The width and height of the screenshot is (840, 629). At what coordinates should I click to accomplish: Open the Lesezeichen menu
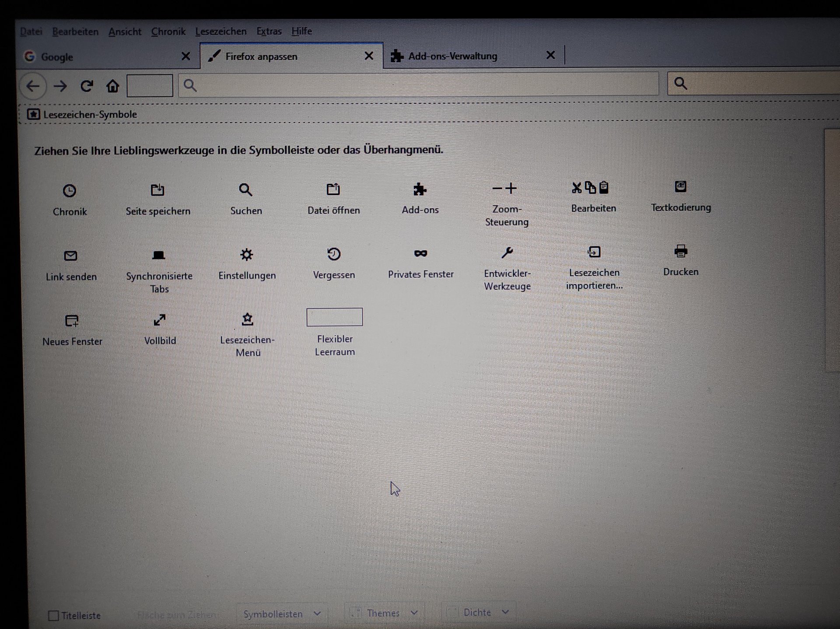221,32
